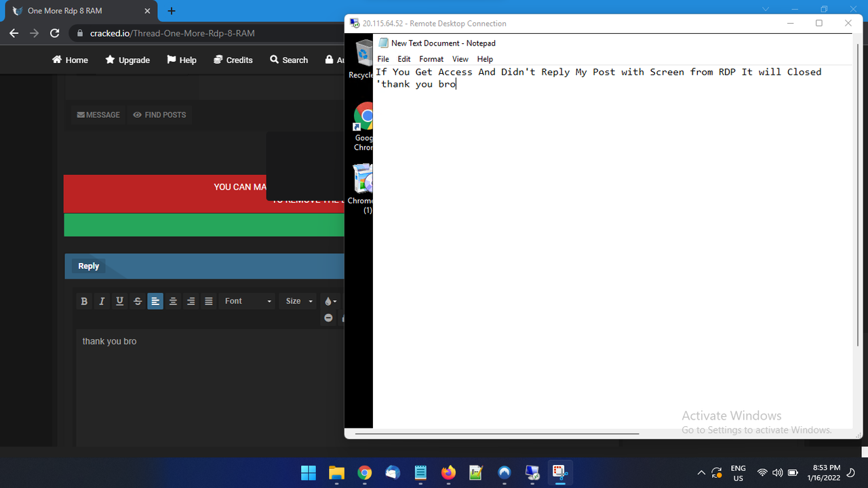Toggle bold formatting in reply editor
This screenshot has height=488, width=868.
point(84,301)
